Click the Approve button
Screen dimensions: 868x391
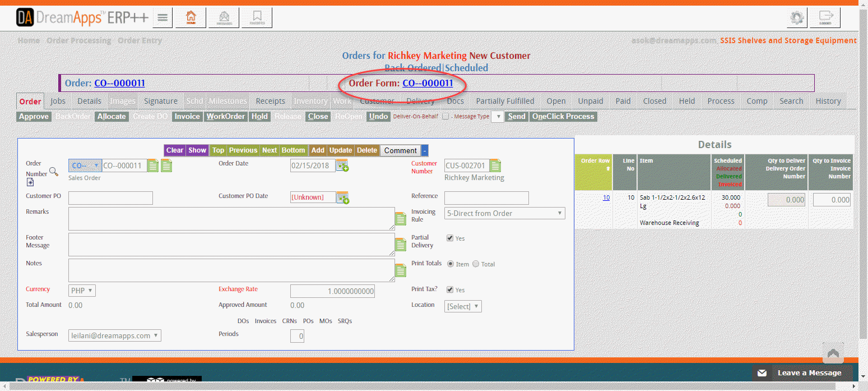[x=34, y=117]
